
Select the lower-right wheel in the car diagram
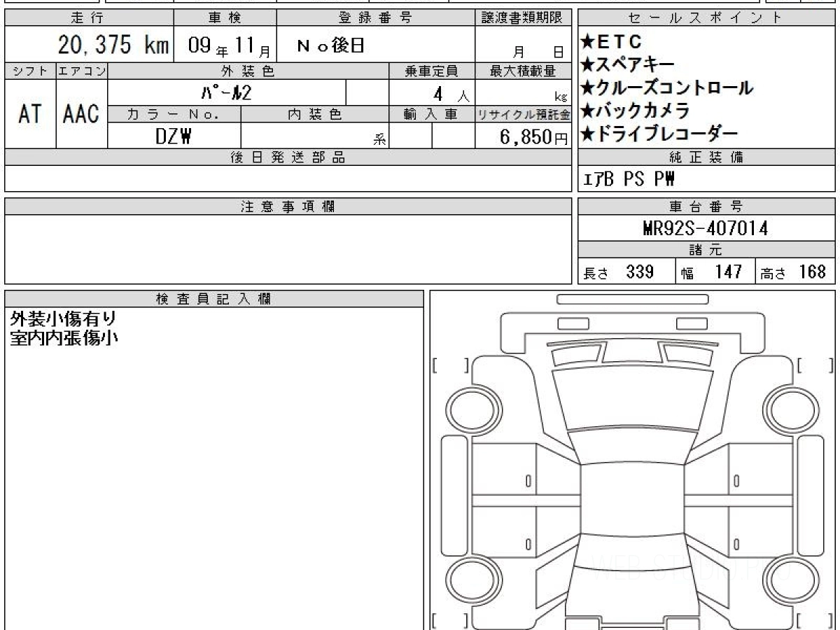click(790, 578)
